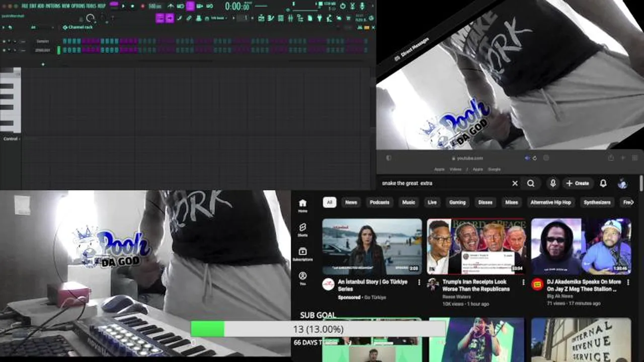Open An İstanbul Story video thumbnail
Screen dimensions: 644x362
tap(372, 246)
